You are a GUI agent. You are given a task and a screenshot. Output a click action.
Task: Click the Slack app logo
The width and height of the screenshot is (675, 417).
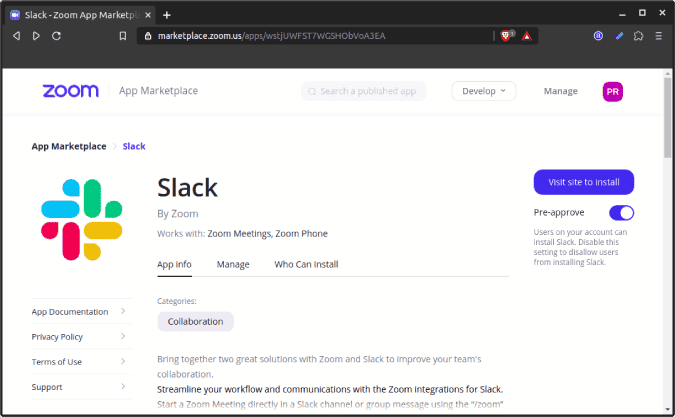click(81, 219)
